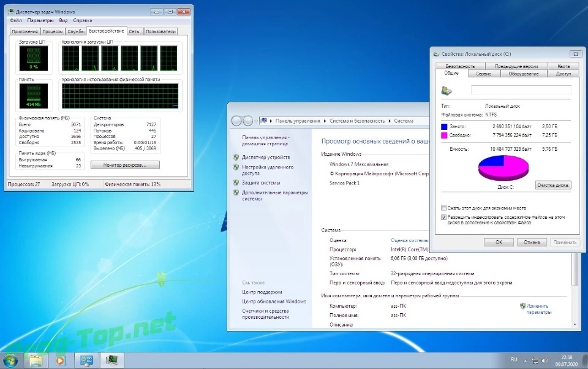The width and height of the screenshot is (588, 369).
Task: Activate Task Manager taskbar button
Action: 111,361
